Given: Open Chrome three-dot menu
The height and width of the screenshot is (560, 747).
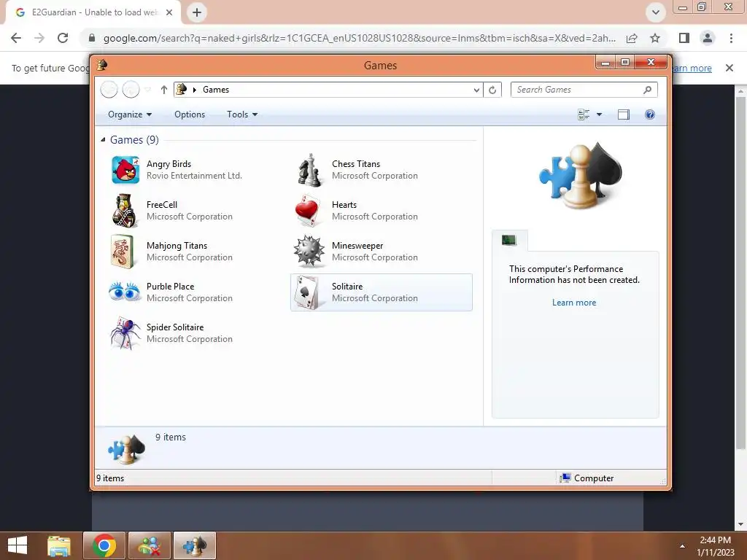Looking at the screenshot, I should pyautogui.click(x=731, y=38).
